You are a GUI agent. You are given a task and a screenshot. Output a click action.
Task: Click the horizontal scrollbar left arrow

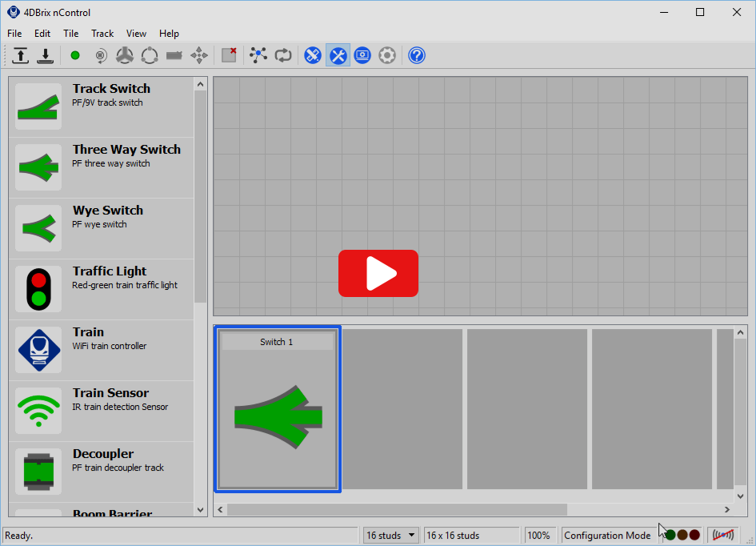(220, 509)
